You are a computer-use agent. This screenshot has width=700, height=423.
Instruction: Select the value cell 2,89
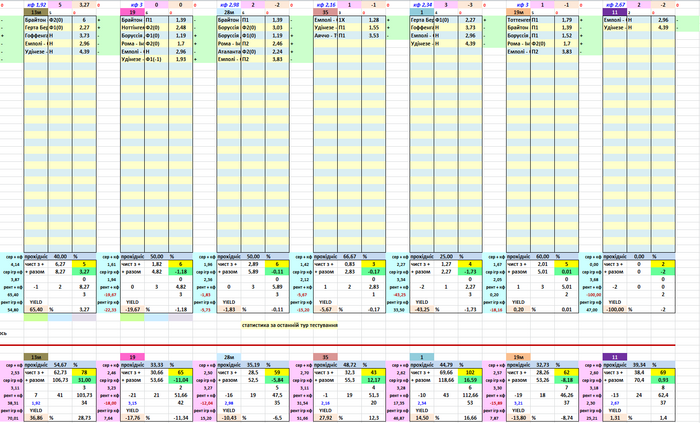click(253, 264)
